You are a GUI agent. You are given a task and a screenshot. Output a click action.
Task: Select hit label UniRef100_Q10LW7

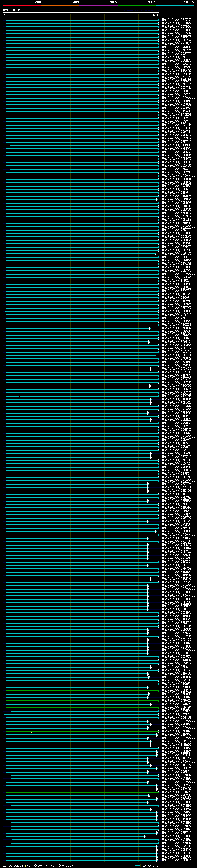click(x=177, y=162)
